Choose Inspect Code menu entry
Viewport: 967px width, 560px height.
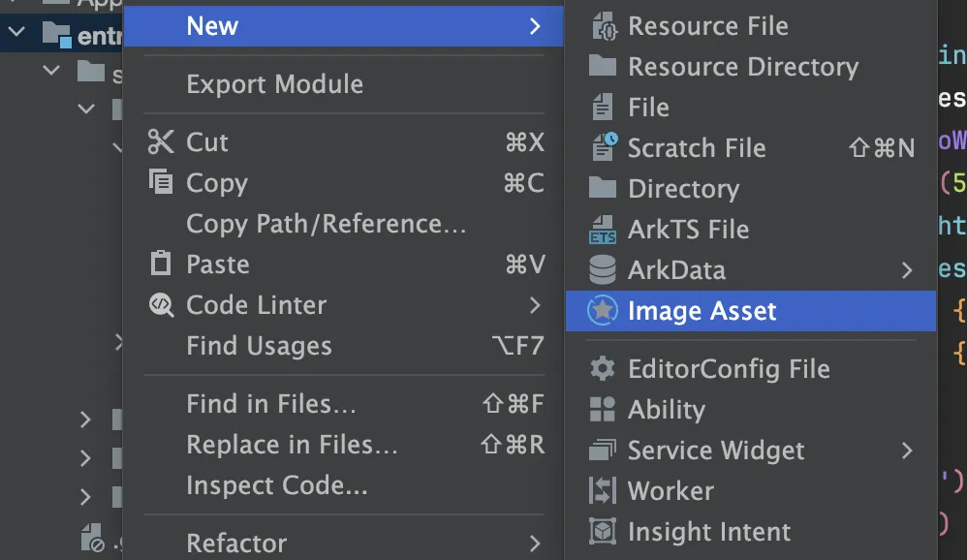[x=277, y=485]
